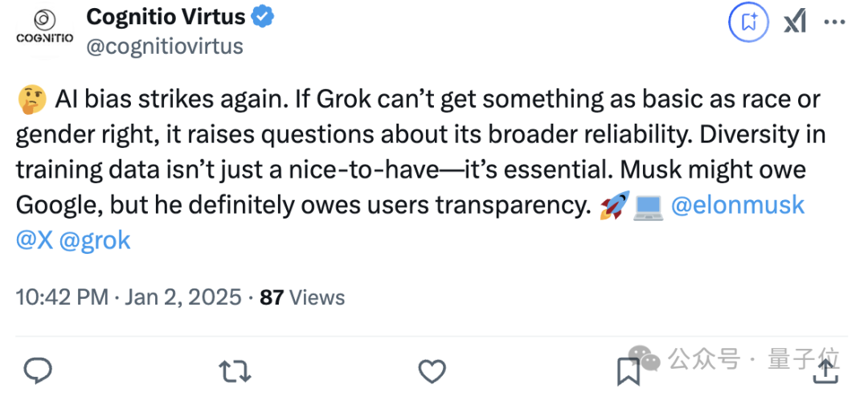
Task: Click the 10:42 PM Jan 2, 2025 timestamp
Action: [x=129, y=297]
